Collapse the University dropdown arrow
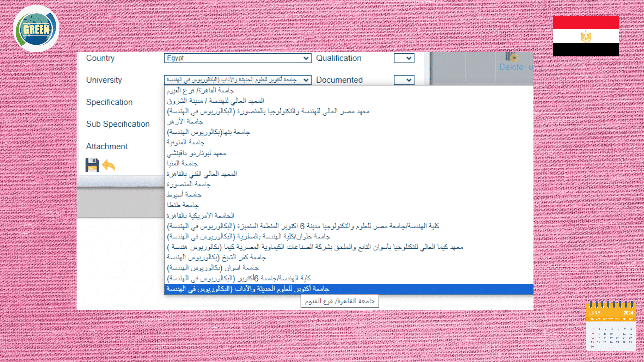The width and height of the screenshot is (644, 362). pyautogui.click(x=306, y=80)
